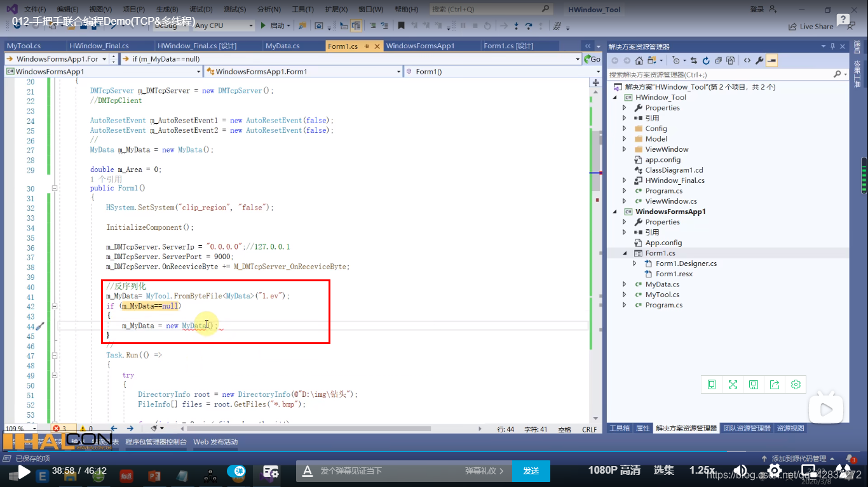This screenshot has height=487, width=868.
Task: Collapse the Form1() constructor code block
Action: (x=55, y=188)
